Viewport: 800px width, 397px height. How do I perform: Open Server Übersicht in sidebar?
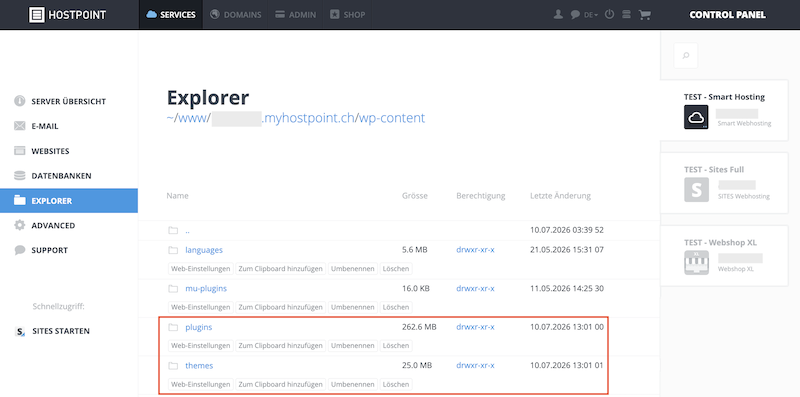69,101
